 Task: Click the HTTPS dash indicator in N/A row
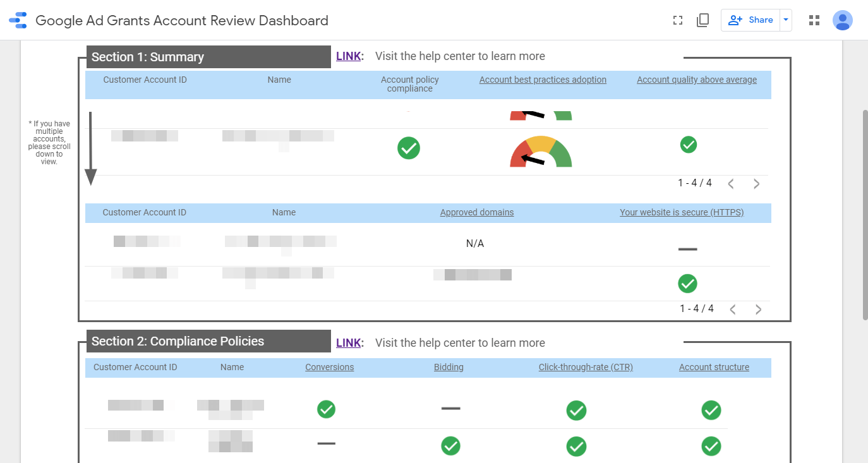tap(687, 250)
